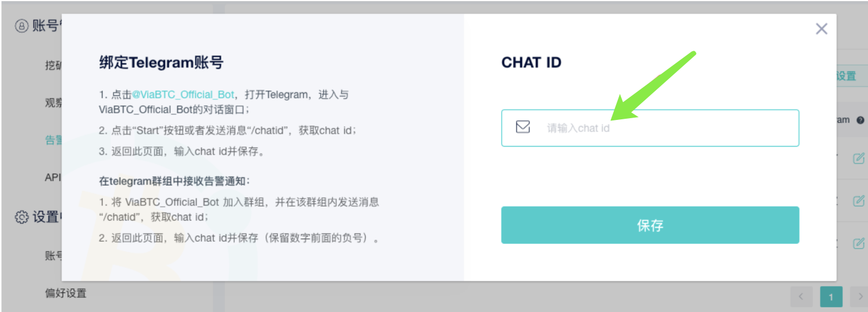
Task: Click the envelope icon in chat id field
Action: point(523,127)
